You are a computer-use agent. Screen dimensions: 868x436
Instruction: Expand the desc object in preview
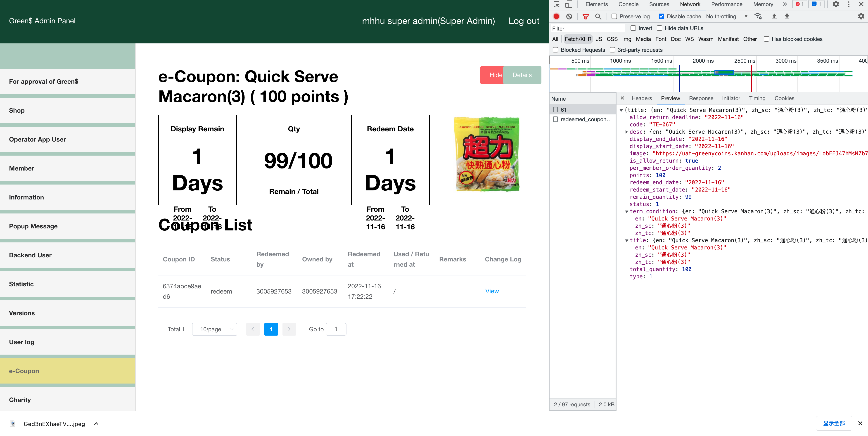click(x=626, y=132)
